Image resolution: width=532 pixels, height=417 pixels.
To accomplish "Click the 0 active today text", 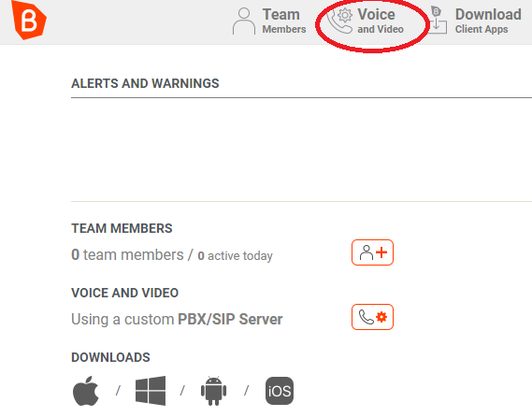I will 235,256.
